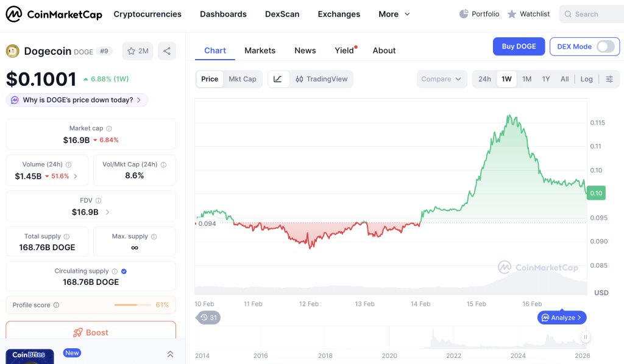The height and width of the screenshot is (364, 624).
Task: Click the Profile score progress bar
Action: (132, 305)
